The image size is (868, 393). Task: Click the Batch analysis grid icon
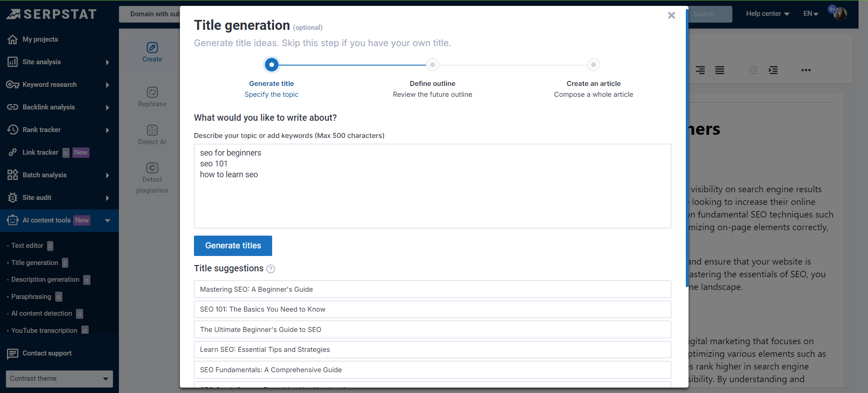pos(13,175)
